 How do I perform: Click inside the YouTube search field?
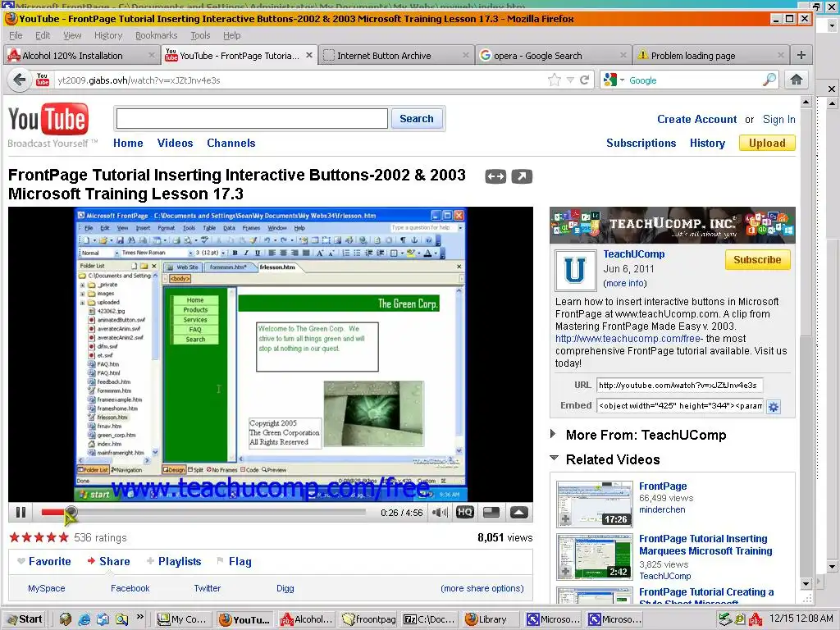(252, 118)
